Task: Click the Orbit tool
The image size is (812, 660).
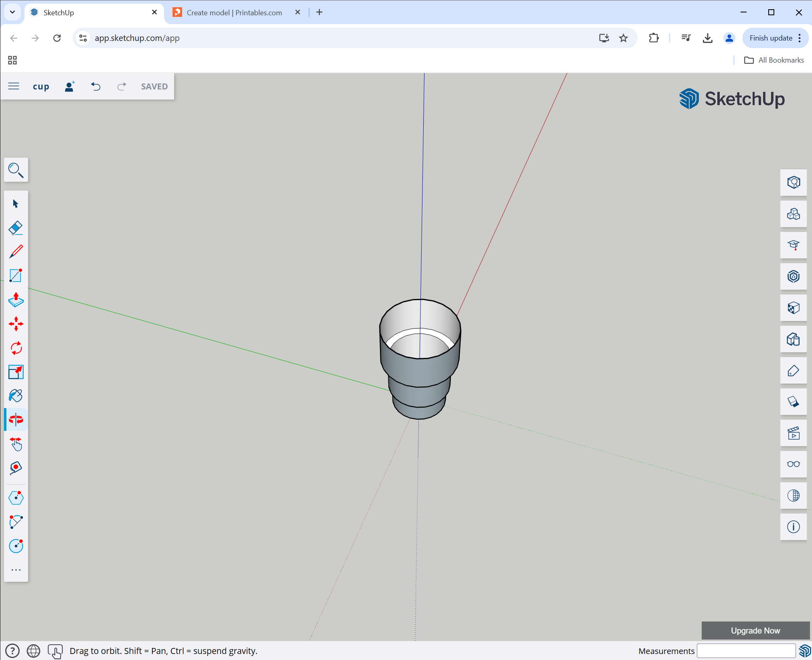Action: coord(16,420)
